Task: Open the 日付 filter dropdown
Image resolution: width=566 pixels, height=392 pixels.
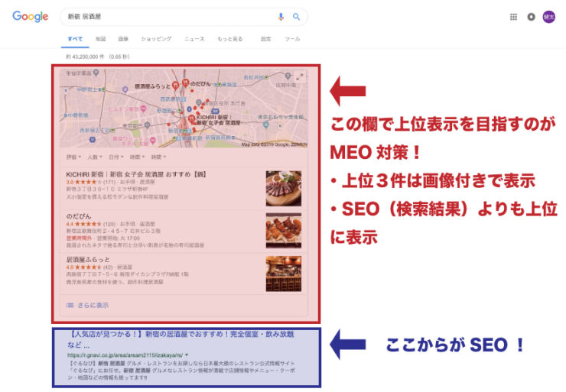Action: coord(116,157)
